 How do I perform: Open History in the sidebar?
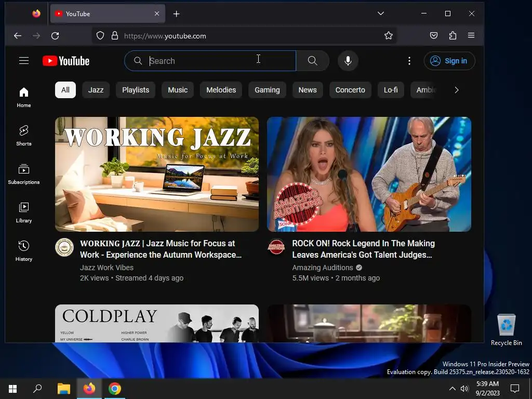(24, 251)
